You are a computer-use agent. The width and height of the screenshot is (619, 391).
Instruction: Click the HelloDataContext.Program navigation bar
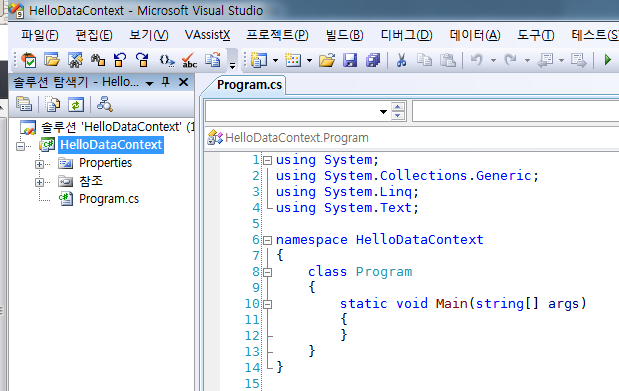[411, 138]
